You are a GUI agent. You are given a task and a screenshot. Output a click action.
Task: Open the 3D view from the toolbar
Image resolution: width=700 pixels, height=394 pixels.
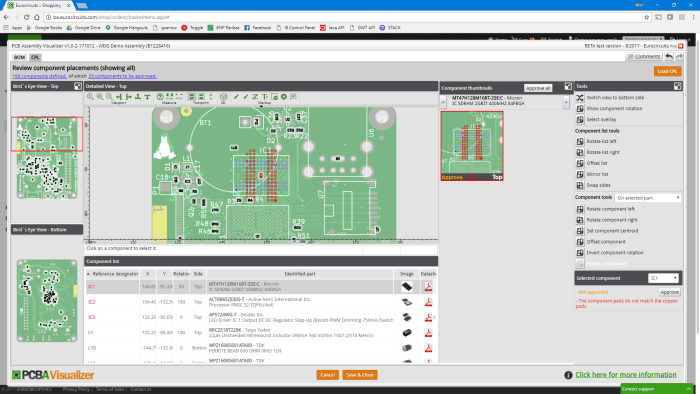coord(224,97)
